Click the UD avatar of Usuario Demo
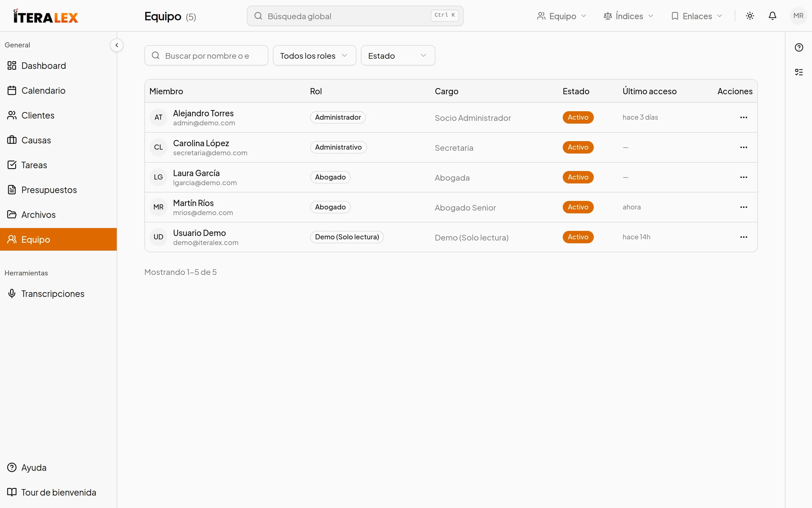This screenshot has width=812, height=508. tap(158, 237)
